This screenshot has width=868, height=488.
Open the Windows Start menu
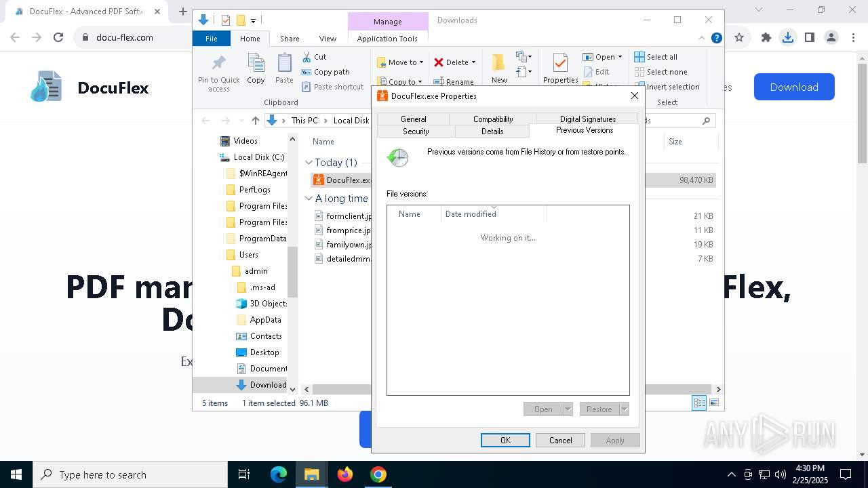[x=16, y=474]
